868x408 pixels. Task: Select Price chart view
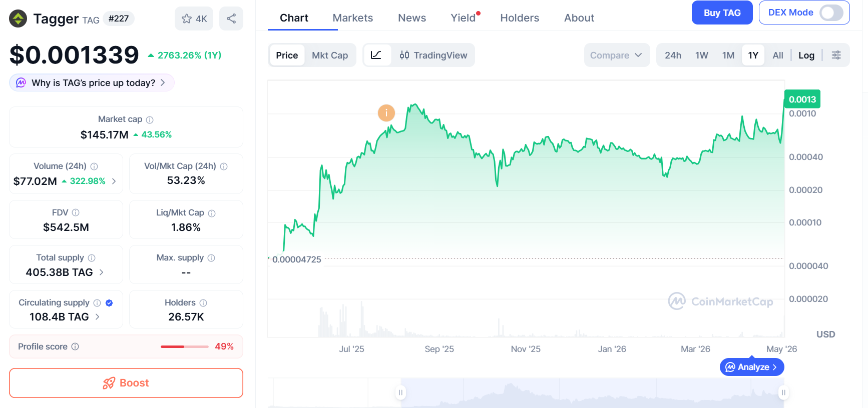(287, 55)
